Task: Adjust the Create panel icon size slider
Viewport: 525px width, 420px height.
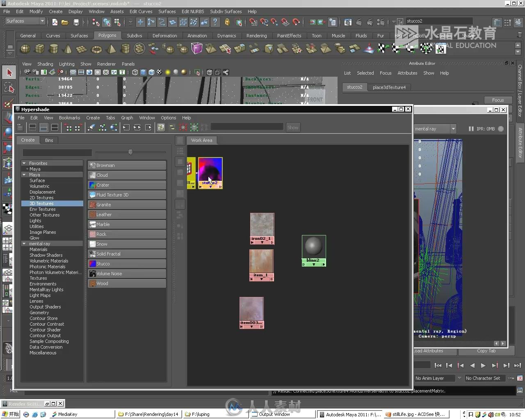Action: click(x=130, y=152)
